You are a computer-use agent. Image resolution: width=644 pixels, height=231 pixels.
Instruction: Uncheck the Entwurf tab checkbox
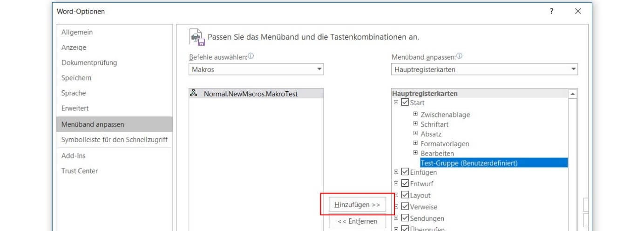pyautogui.click(x=405, y=183)
